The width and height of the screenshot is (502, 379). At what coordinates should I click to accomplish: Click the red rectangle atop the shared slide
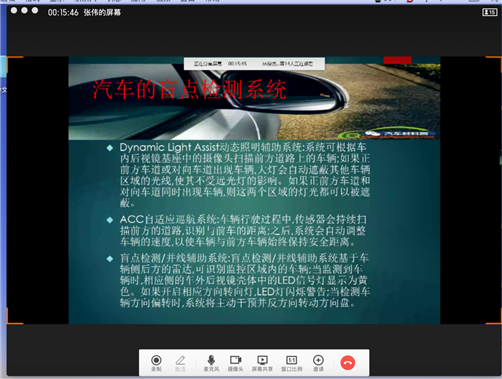coord(397,60)
